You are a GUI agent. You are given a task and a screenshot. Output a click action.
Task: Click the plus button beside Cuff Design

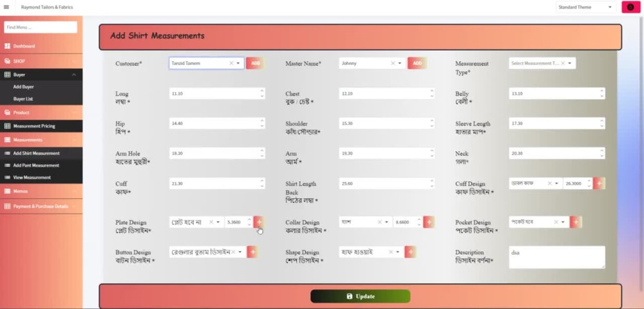coord(599,183)
